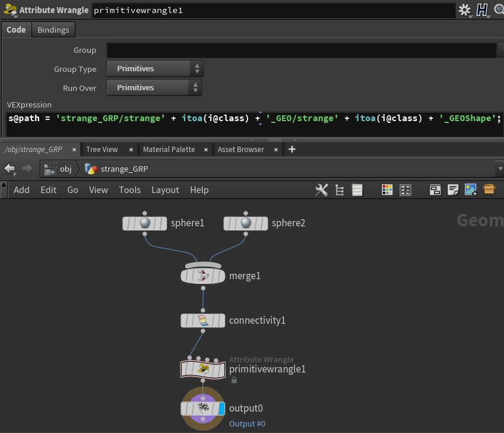Screen dimensions: 504x433
Task: Toggle the lock badge under primitivewrangle1
Action: click(234, 380)
